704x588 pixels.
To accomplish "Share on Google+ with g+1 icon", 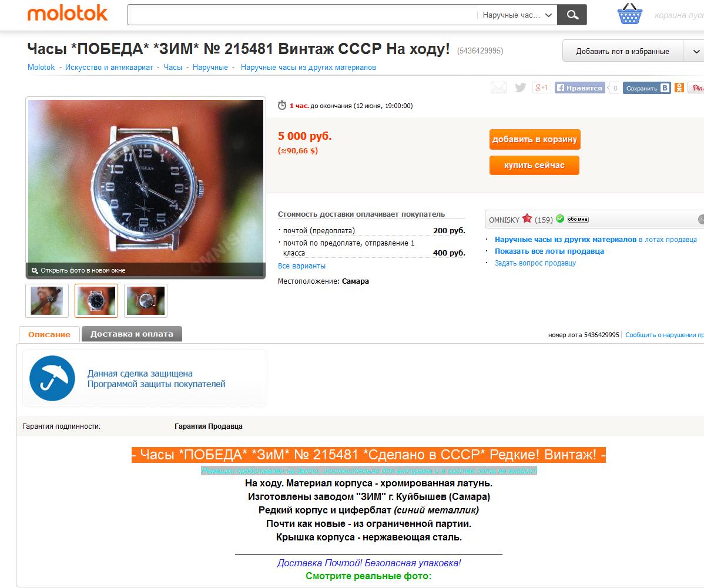I will [541, 88].
